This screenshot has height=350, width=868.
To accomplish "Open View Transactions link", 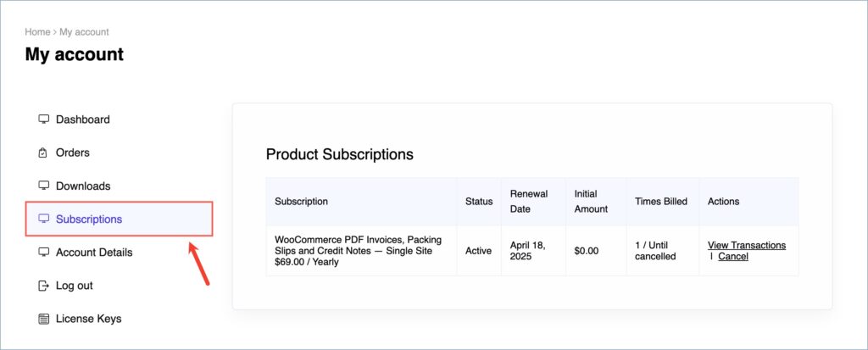I will point(747,245).
